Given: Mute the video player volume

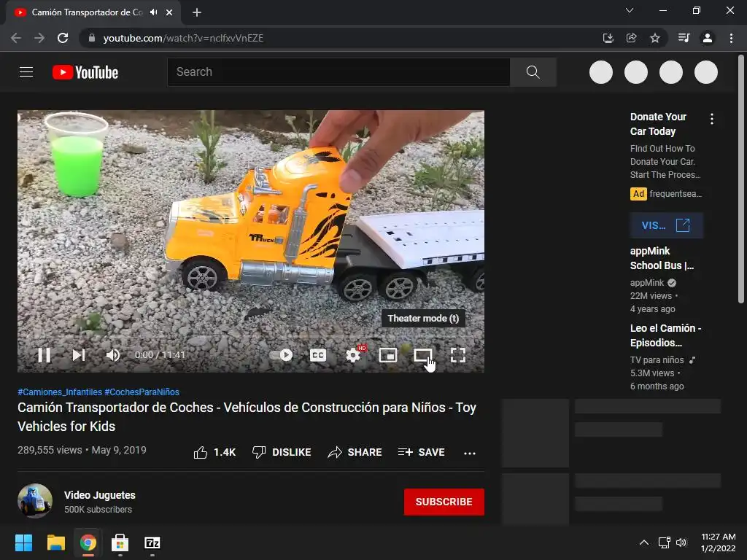Looking at the screenshot, I should 113,355.
